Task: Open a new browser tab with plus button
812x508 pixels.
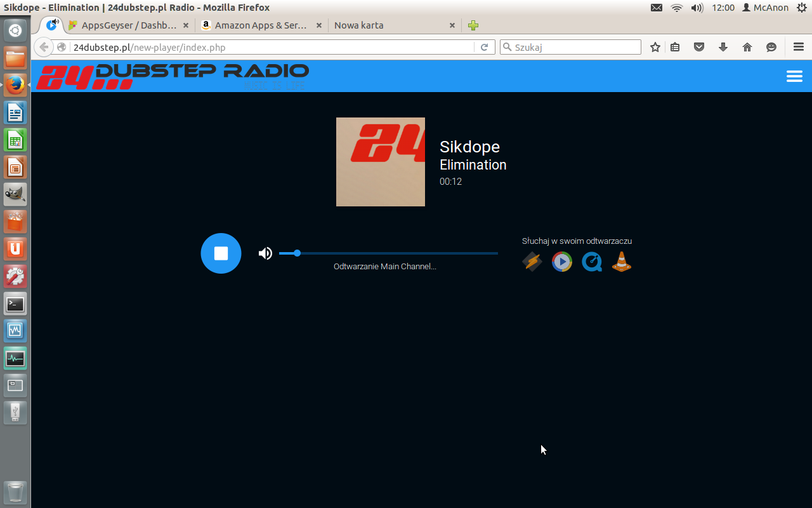Action: point(473,25)
